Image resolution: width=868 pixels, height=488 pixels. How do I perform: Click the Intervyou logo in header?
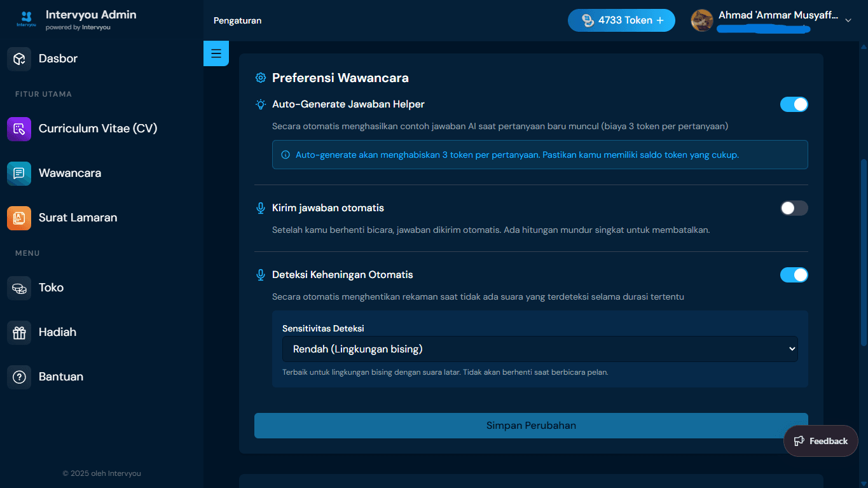[27, 20]
